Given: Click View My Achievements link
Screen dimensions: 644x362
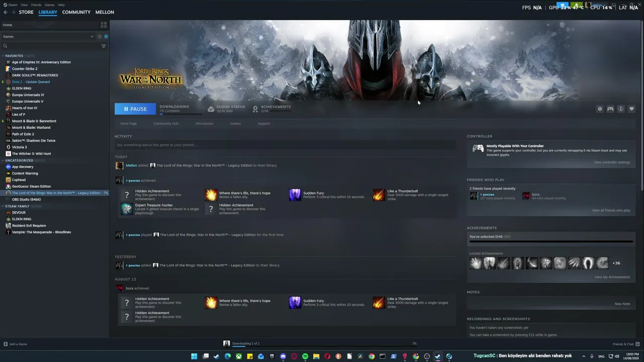Looking at the screenshot, I should coord(612,277).
